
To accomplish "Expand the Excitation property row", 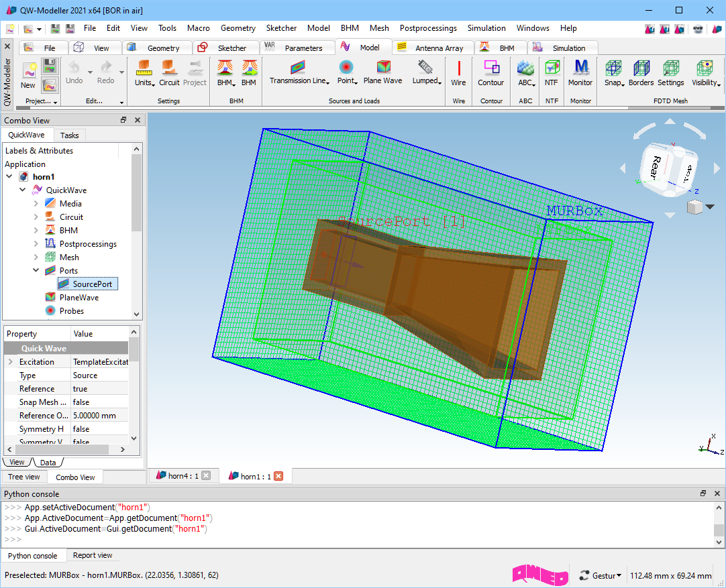I will click(11, 362).
